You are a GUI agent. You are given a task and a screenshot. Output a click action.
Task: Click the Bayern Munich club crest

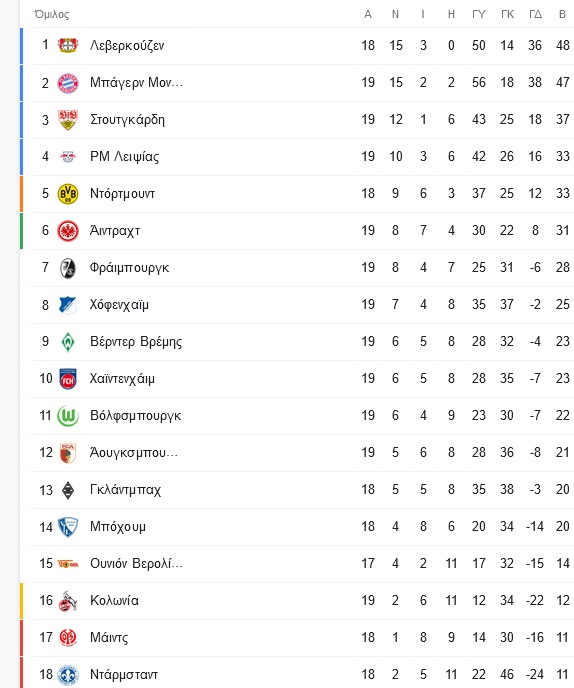(x=68, y=82)
